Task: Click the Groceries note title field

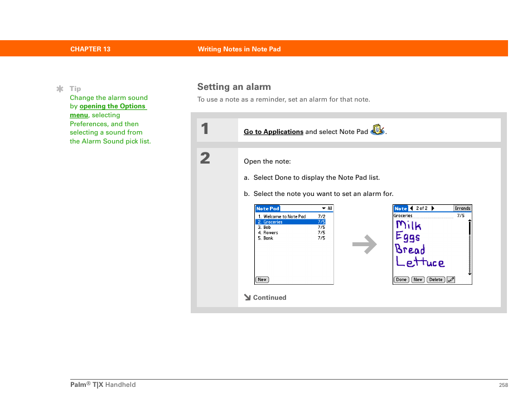Action: (423, 215)
